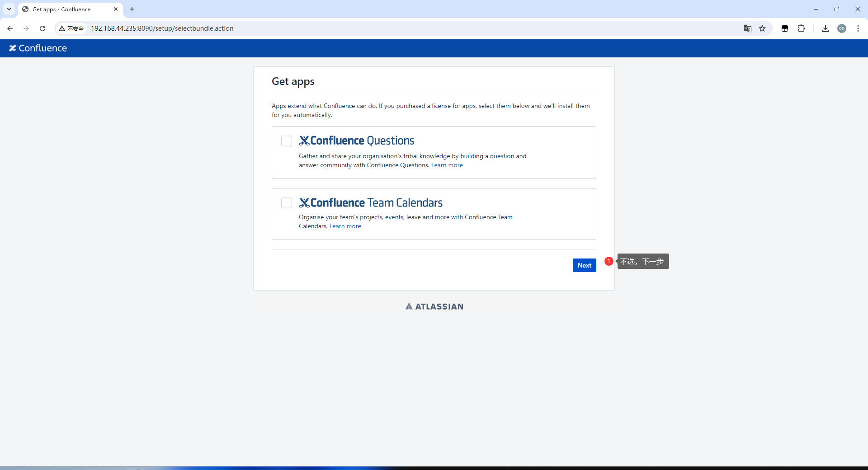Restore down the browser window
868x470 pixels.
point(837,9)
